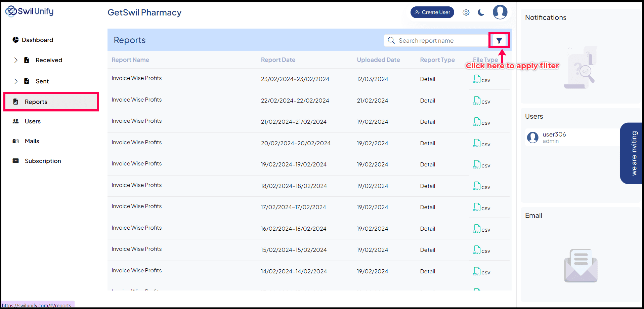
Task: Open CSV file icon for 16/02/2024 report
Action: [x=477, y=229]
